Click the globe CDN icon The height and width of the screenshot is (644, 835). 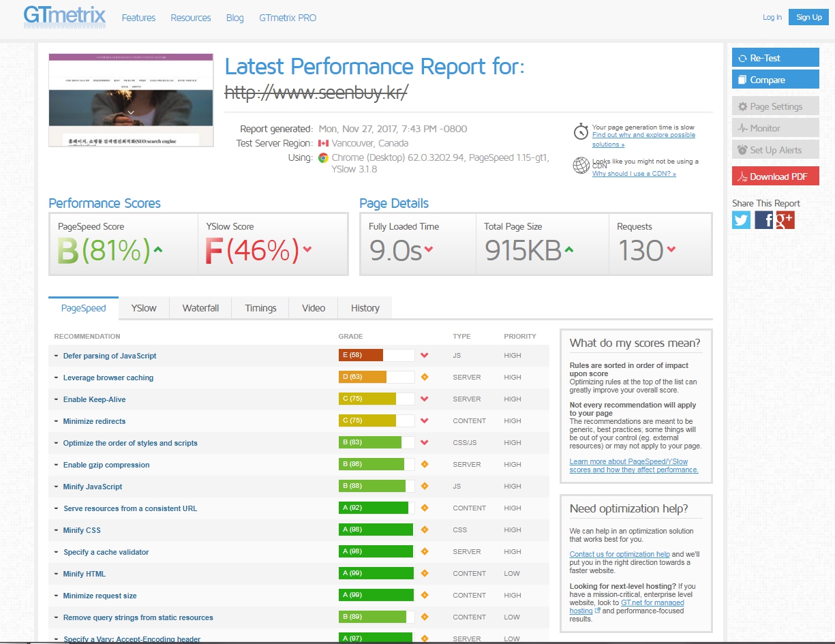(581, 166)
